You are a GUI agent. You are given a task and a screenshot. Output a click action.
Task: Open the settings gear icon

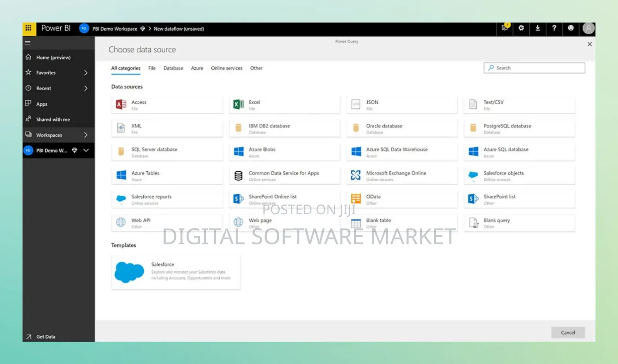521,28
